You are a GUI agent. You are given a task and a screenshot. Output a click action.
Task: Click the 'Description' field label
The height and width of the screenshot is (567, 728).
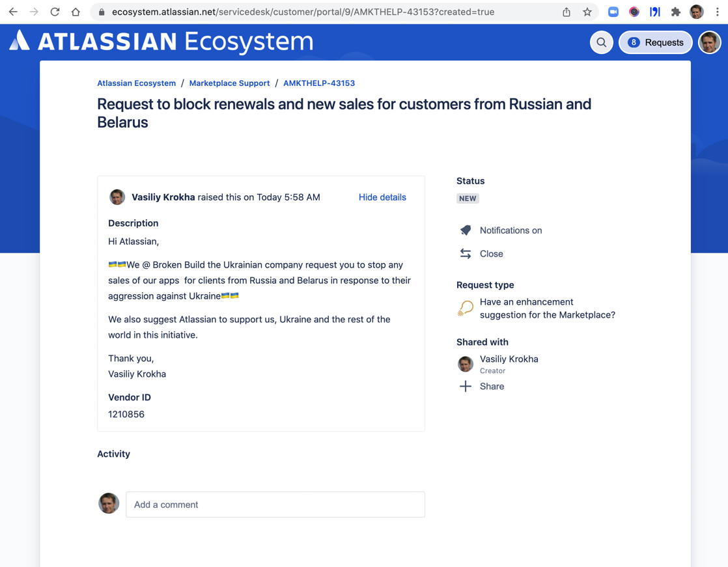(x=133, y=223)
